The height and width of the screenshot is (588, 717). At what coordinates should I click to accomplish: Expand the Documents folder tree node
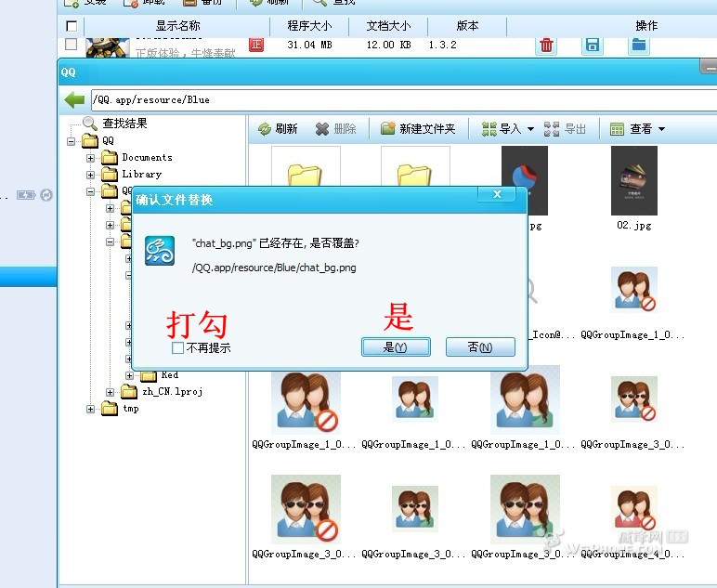(x=91, y=158)
